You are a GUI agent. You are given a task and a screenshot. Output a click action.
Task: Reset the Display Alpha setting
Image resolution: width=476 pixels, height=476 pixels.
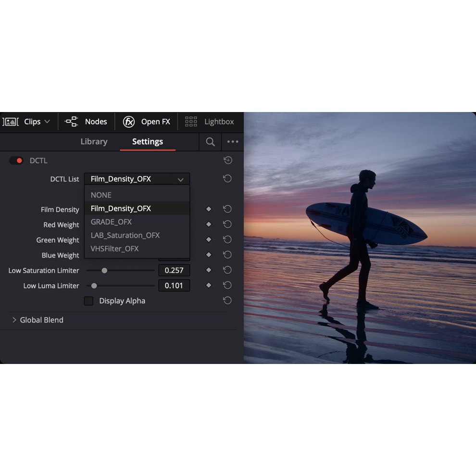227,301
